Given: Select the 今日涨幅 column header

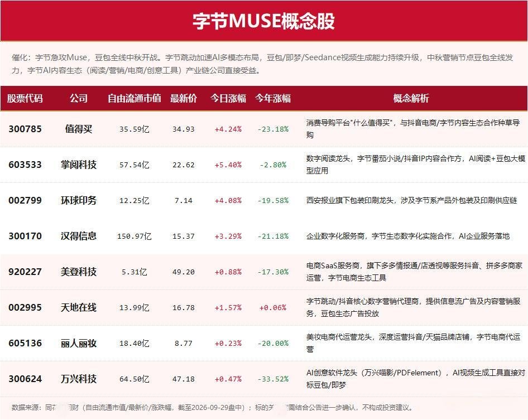Looking at the screenshot, I should coord(228,98).
